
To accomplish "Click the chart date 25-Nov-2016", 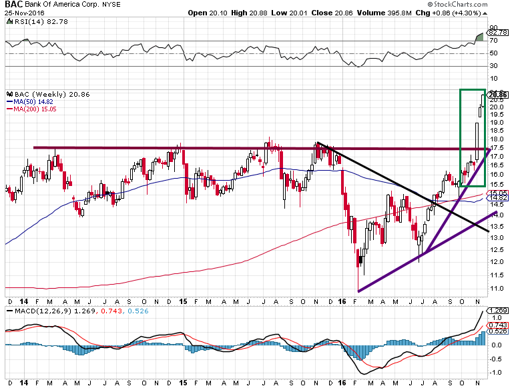I will point(25,13).
